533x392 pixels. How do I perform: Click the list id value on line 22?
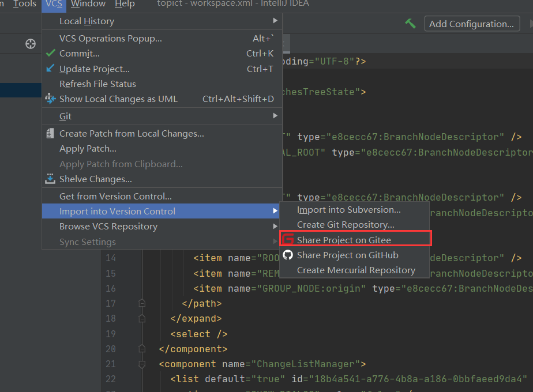pos(418,379)
